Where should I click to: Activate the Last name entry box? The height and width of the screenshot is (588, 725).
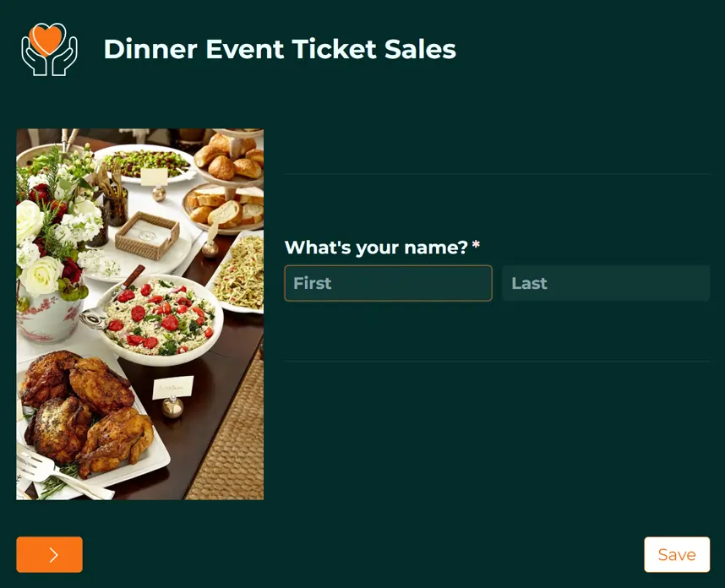click(x=606, y=283)
